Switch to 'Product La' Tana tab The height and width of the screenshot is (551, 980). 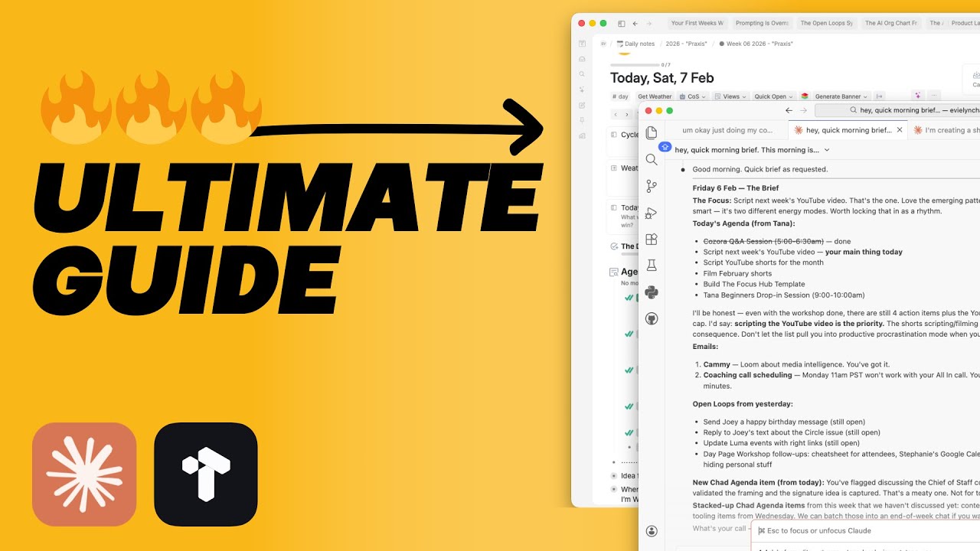pos(965,24)
